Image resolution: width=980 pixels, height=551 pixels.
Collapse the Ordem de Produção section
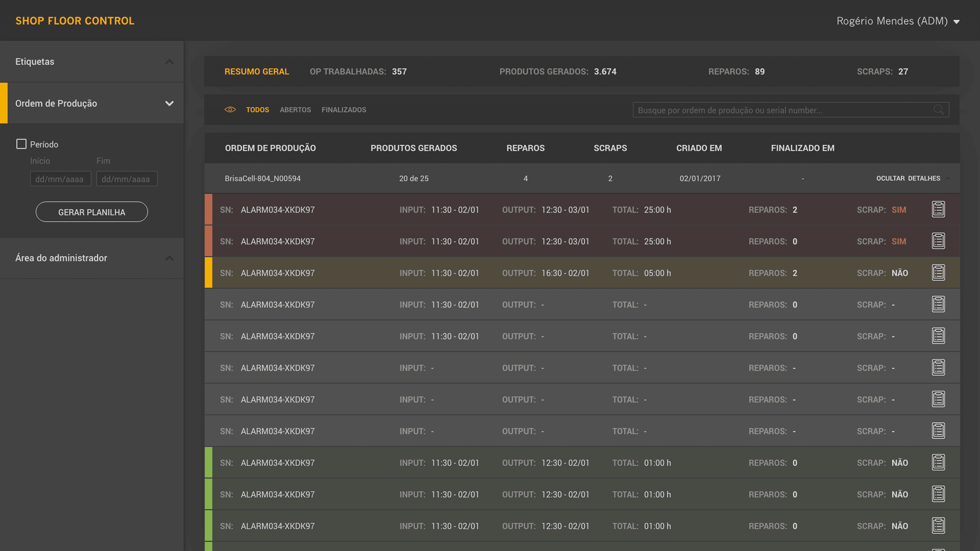pos(169,103)
